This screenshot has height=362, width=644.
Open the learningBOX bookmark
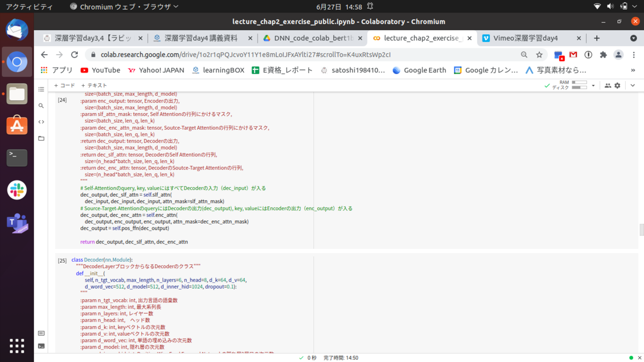pyautogui.click(x=218, y=70)
